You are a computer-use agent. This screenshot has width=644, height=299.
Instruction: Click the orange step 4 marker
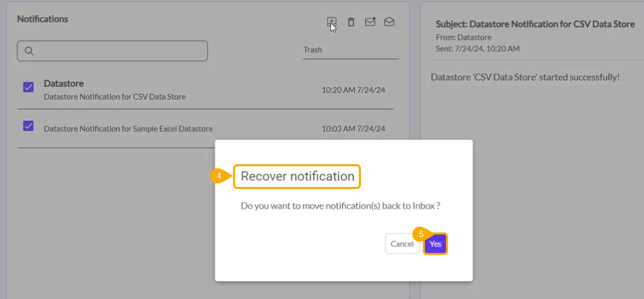(x=219, y=176)
